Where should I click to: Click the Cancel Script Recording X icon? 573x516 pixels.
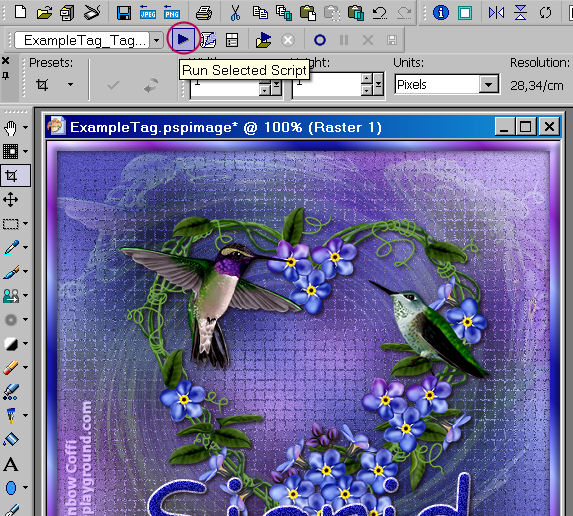(368, 40)
